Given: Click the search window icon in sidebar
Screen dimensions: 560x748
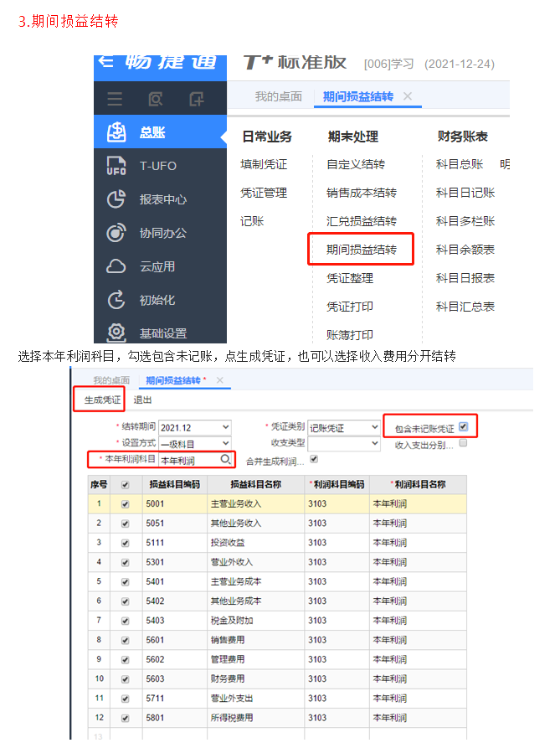Looking at the screenshot, I should pos(156,99).
